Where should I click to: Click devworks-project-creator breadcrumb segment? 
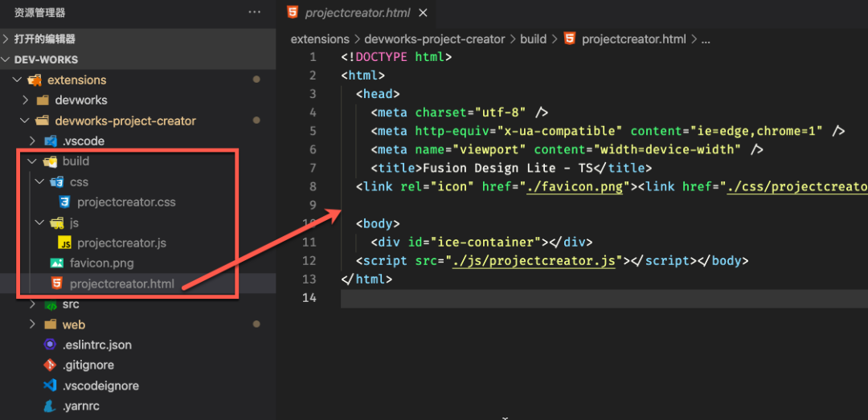pyautogui.click(x=435, y=39)
